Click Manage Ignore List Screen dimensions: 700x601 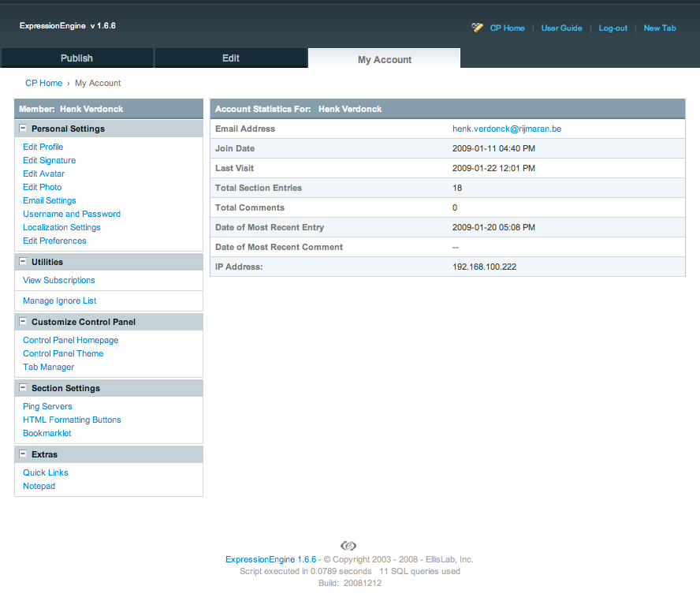tap(60, 301)
